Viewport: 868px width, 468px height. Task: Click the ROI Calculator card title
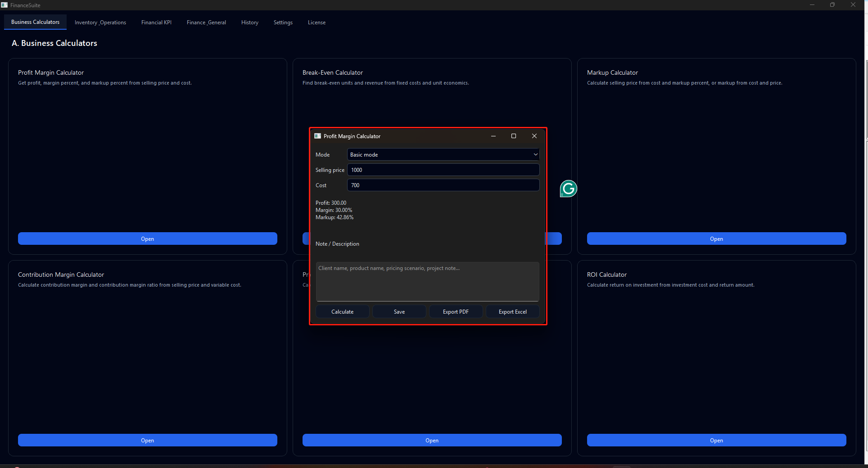[x=607, y=274]
